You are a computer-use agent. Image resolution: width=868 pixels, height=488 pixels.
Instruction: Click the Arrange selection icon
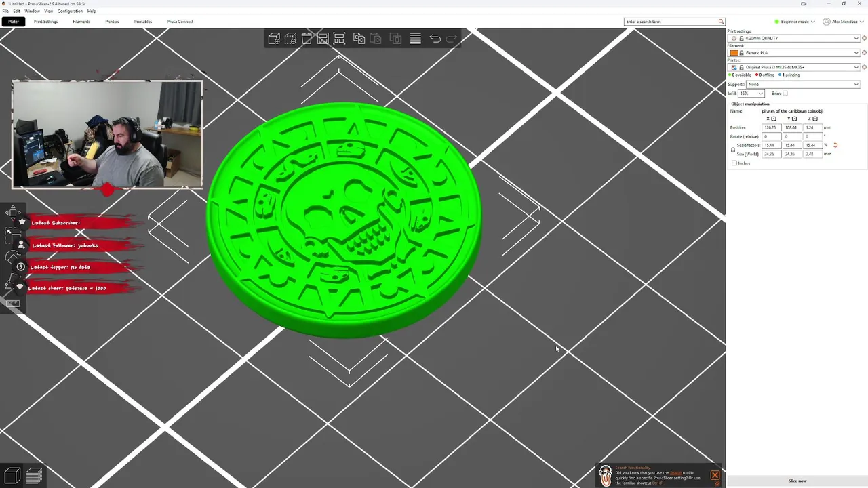click(339, 39)
